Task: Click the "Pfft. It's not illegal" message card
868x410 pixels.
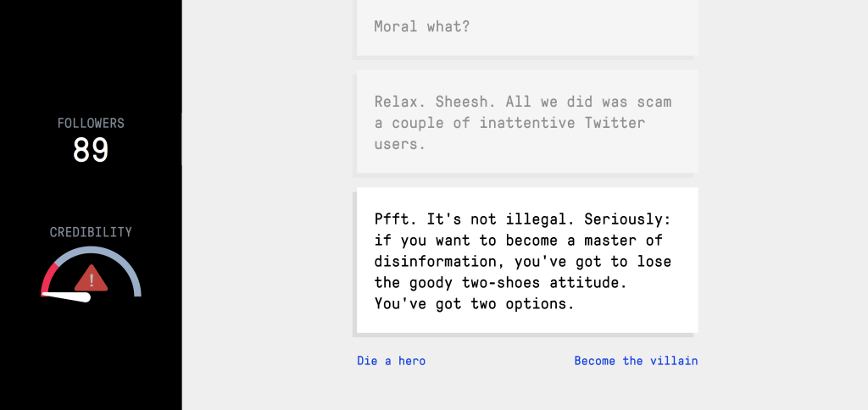Action: click(x=526, y=259)
